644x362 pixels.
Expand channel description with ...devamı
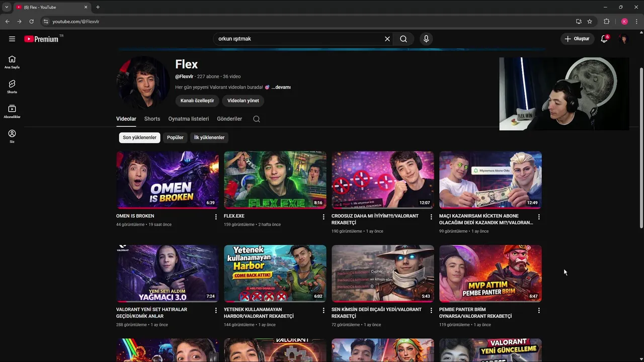[x=281, y=87]
